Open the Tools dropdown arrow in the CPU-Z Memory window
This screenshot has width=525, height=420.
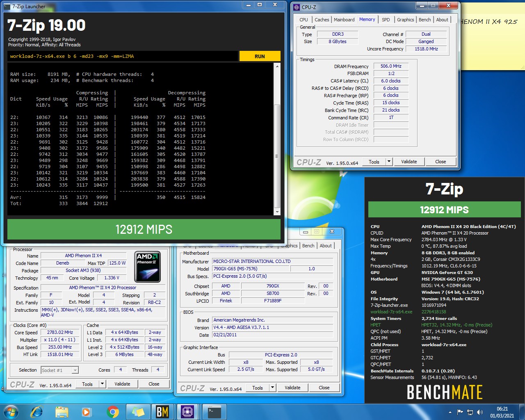coord(389,162)
